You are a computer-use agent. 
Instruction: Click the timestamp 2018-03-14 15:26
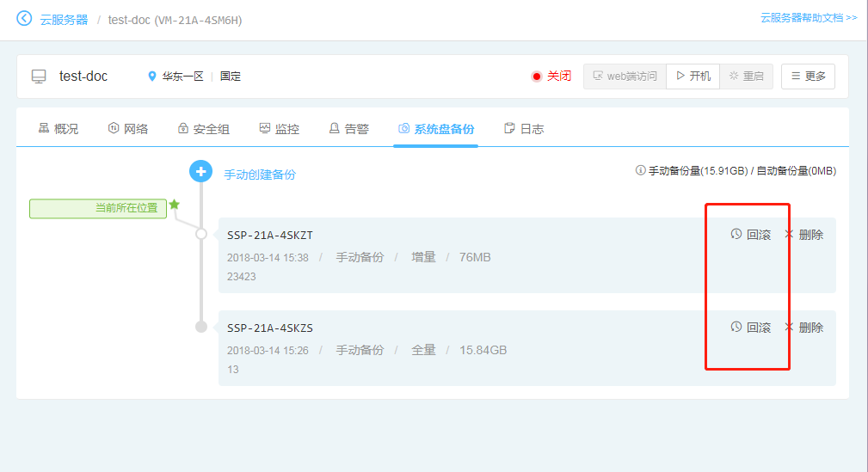[x=268, y=351]
